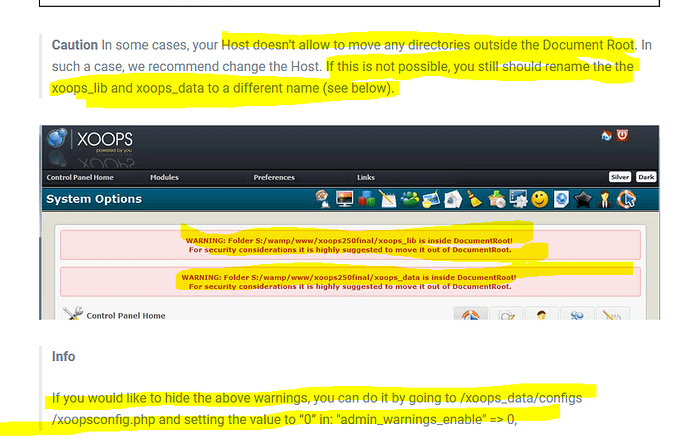Viewport: 690px width, 439px height.
Task: Click the red logout power icon
Action: [x=622, y=135]
